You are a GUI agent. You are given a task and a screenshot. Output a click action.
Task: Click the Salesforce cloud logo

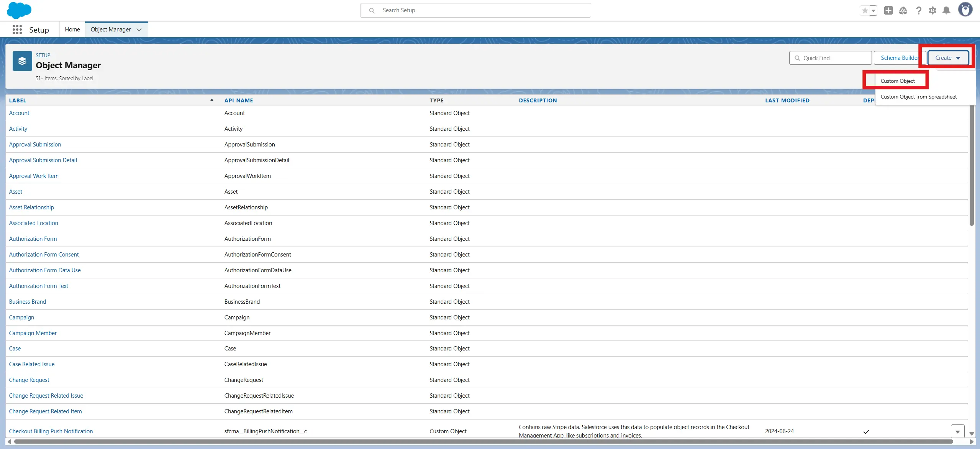19,10
